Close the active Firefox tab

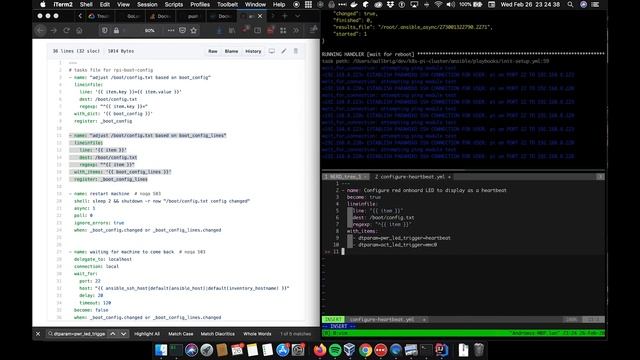pos(260,16)
